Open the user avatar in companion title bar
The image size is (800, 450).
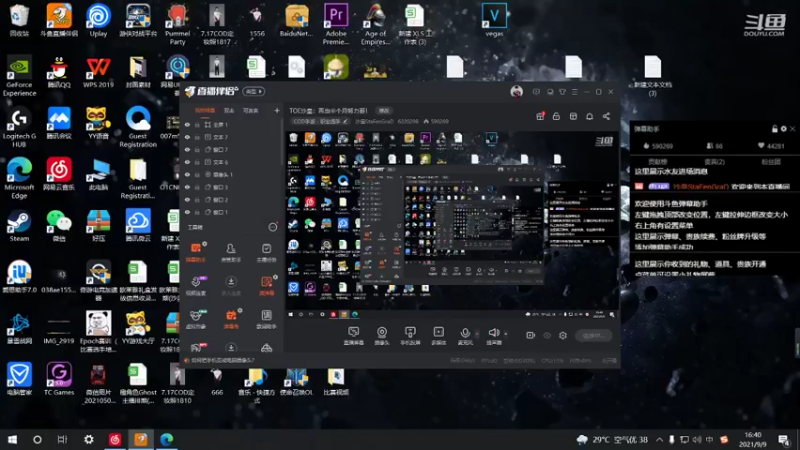[x=516, y=92]
